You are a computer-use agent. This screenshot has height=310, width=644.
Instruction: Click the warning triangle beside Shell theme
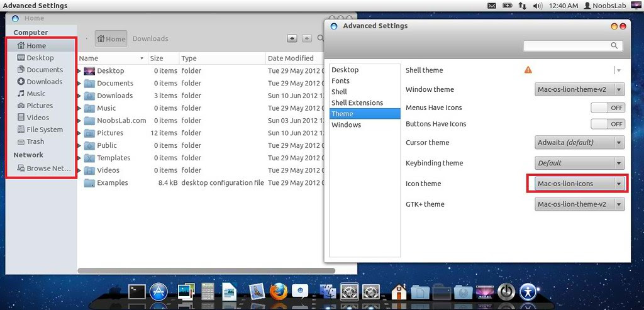coord(528,70)
